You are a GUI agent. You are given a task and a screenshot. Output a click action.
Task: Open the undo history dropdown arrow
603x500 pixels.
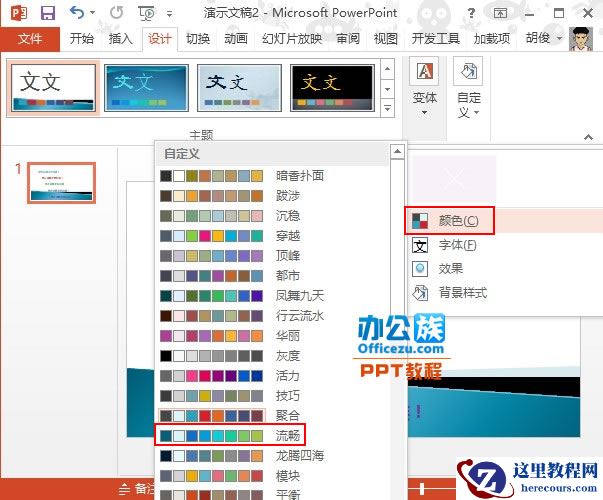93,13
